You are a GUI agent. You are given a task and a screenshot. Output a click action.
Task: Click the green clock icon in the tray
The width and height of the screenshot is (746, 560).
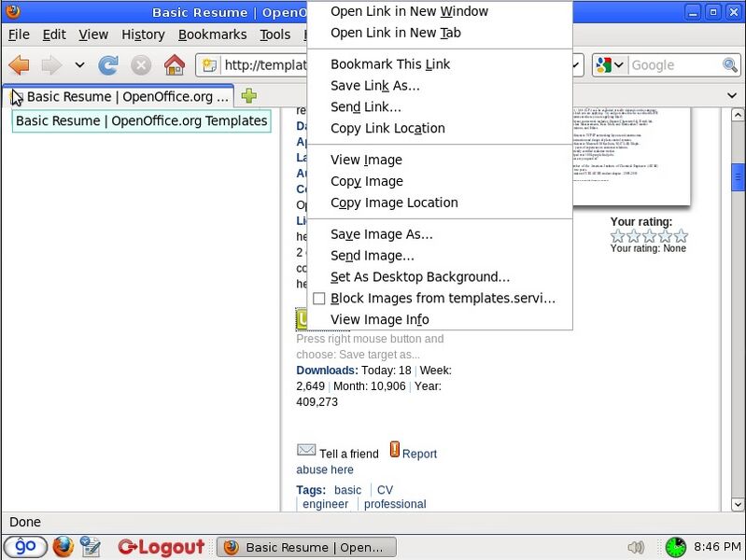coord(676,547)
